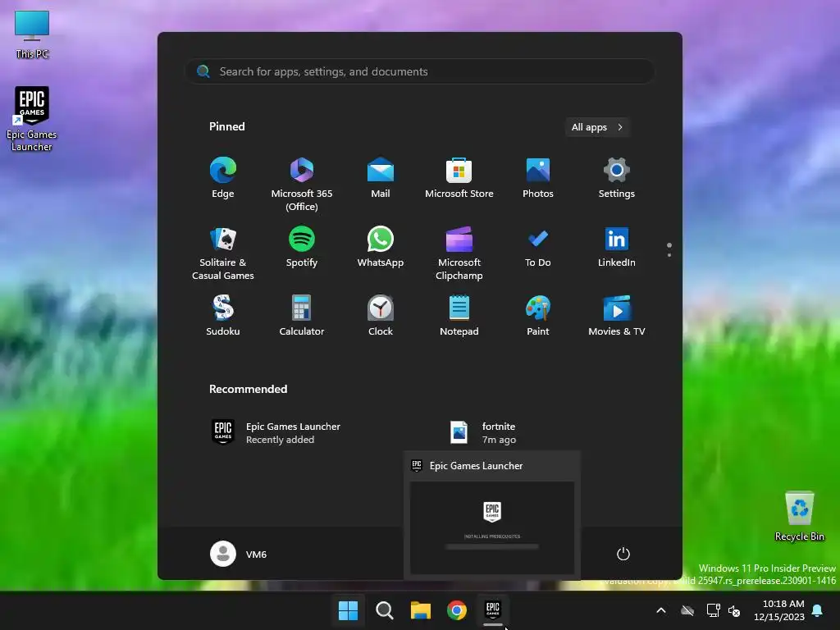Launch Microsoft Clipchamp
Image resolution: width=840 pixels, height=630 pixels.
[459, 253]
